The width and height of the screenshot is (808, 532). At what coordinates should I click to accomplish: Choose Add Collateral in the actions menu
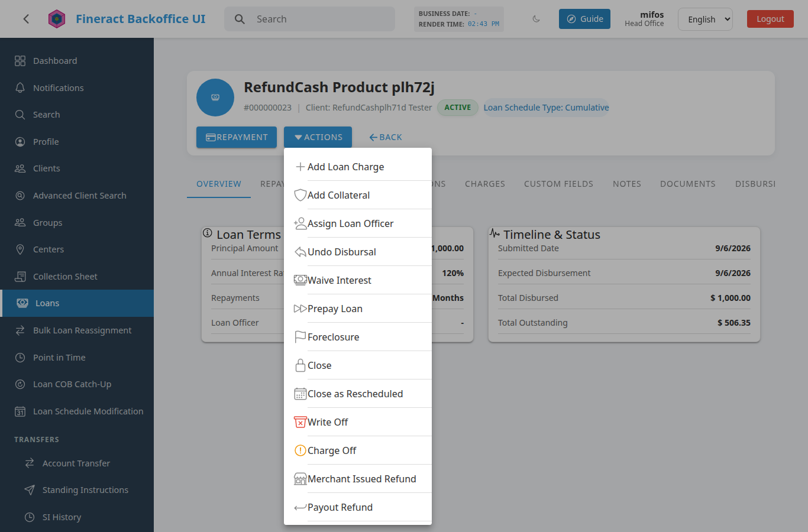coord(358,195)
